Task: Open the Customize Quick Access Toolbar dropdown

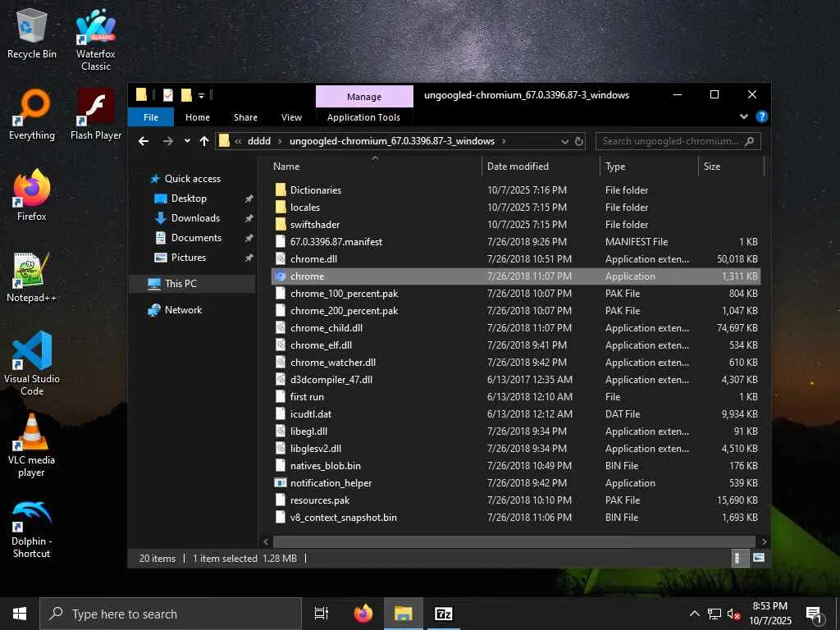Action: coord(202,96)
